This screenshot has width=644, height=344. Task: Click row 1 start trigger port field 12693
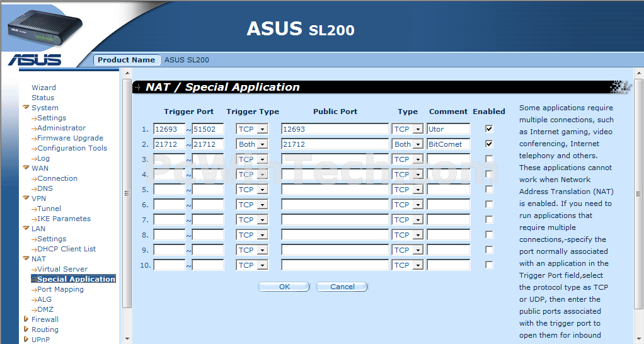click(170, 129)
